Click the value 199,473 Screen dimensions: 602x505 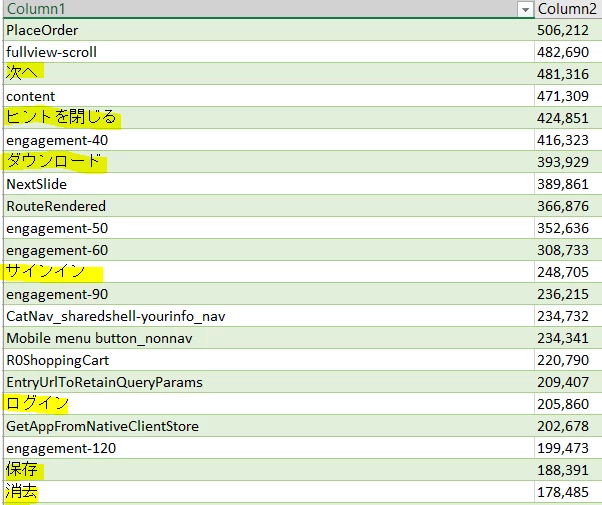pos(562,448)
